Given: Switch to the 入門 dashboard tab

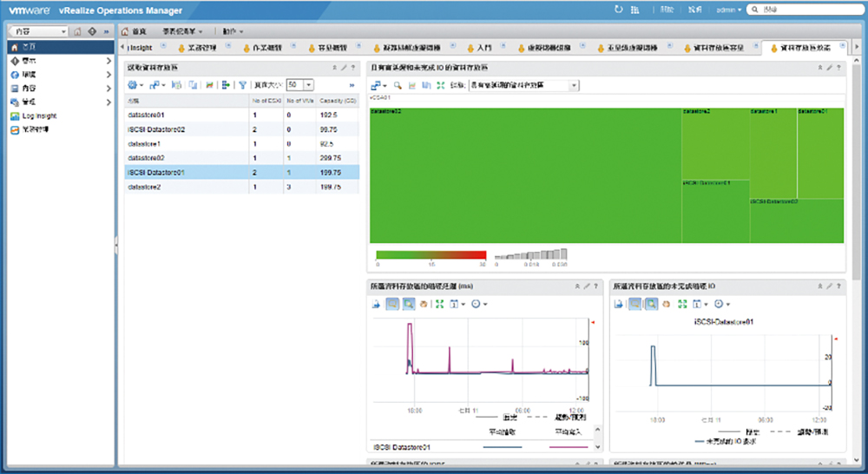Looking at the screenshot, I should coord(479,48).
